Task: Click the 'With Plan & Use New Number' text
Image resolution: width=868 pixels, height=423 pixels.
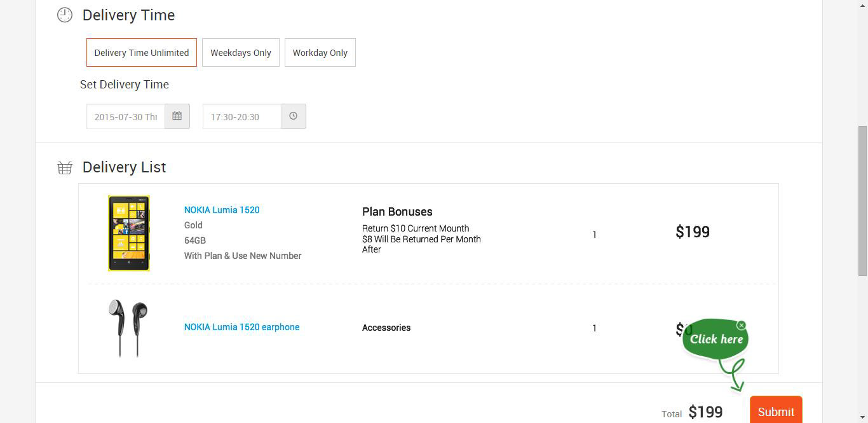Action: tap(243, 256)
